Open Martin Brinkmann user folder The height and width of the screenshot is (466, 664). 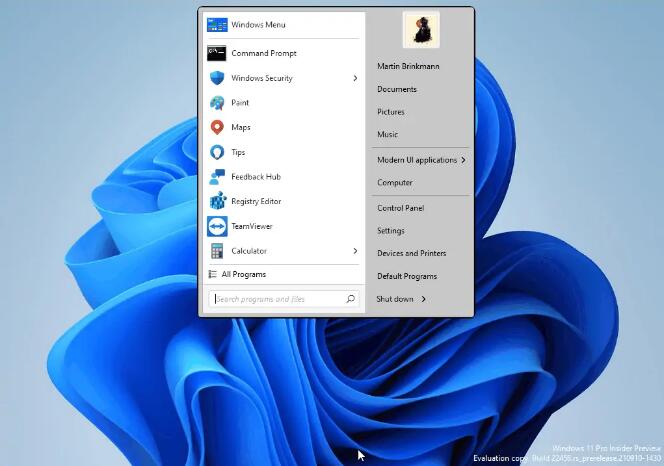point(408,66)
